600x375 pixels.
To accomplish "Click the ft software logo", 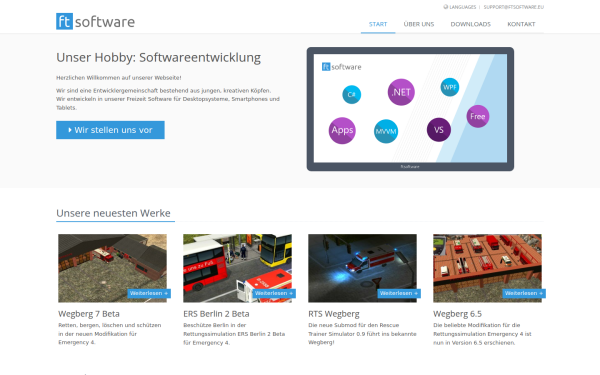I will [x=95, y=21].
